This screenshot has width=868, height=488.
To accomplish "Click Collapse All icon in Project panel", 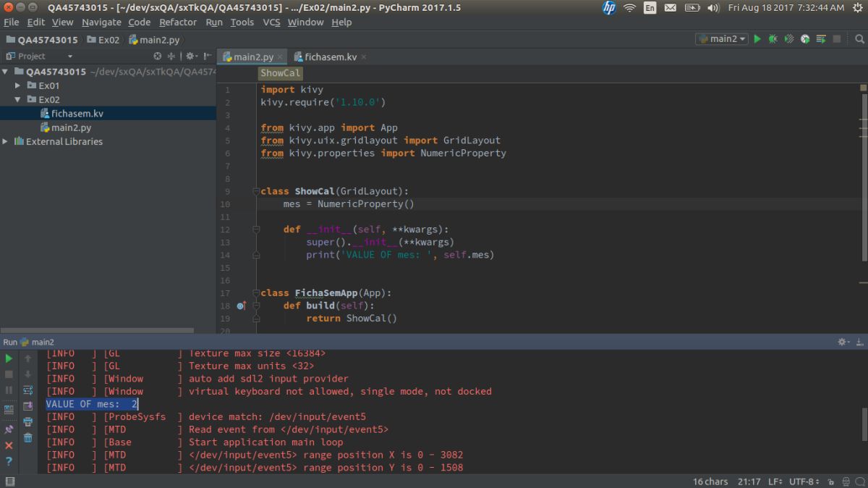I will 171,56.
